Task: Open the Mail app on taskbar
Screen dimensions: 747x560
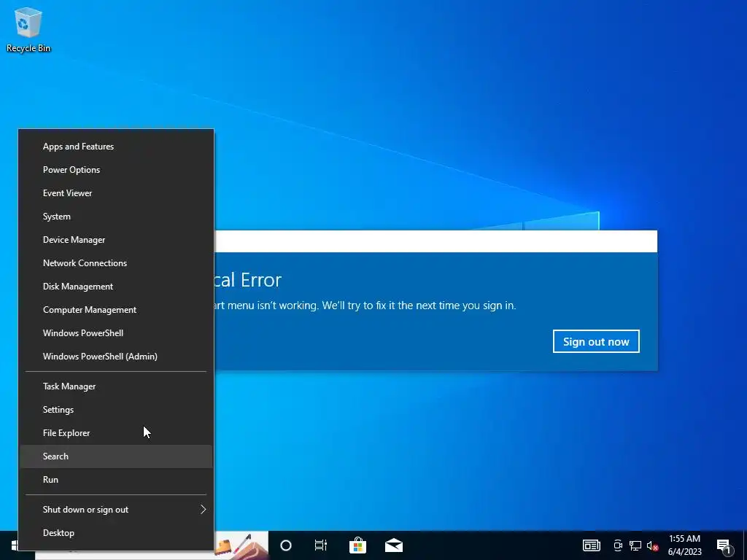Action: coord(393,545)
